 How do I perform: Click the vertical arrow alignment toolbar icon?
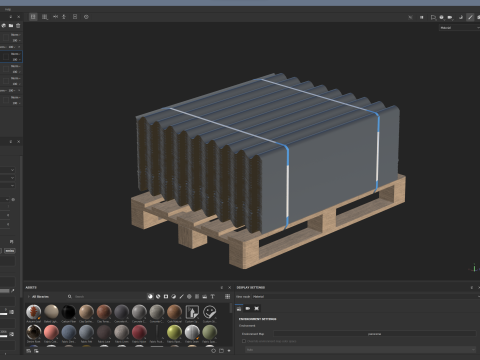[64, 17]
